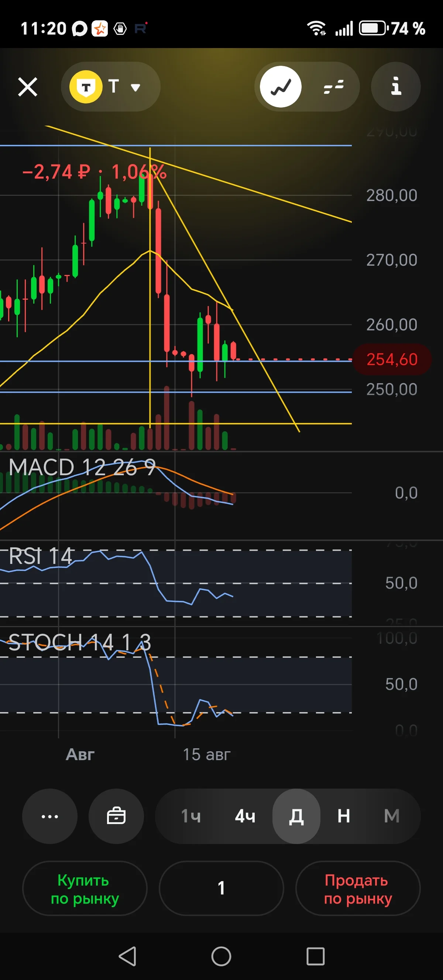Viewport: 443px width, 980px height.
Task: Tap the 15 авг date label
Action: click(207, 755)
